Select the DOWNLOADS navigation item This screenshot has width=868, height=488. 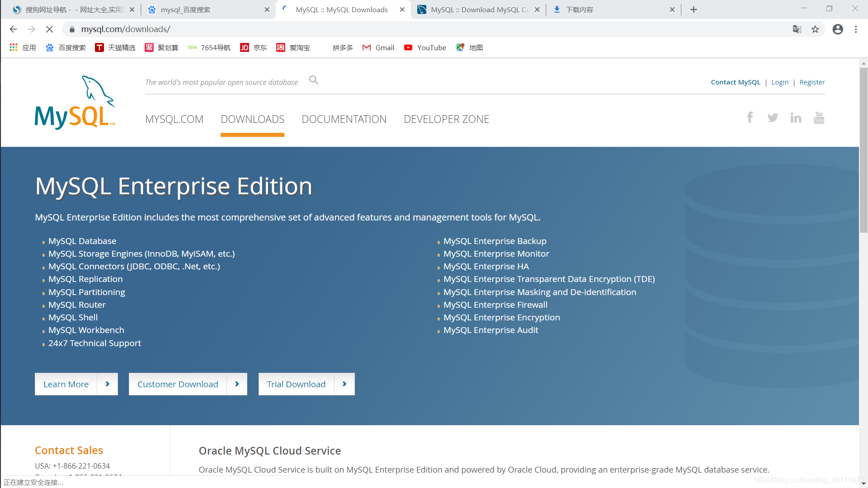coord(252,119)
